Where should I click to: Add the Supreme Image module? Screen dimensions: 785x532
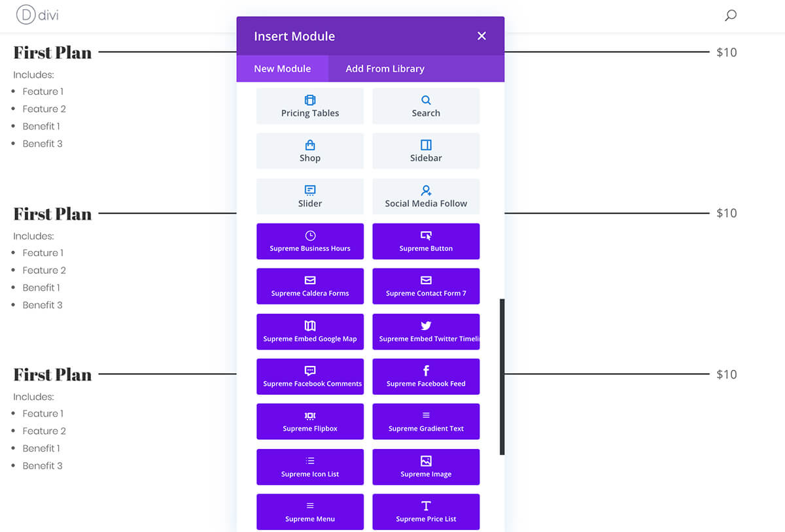[426, 467]
